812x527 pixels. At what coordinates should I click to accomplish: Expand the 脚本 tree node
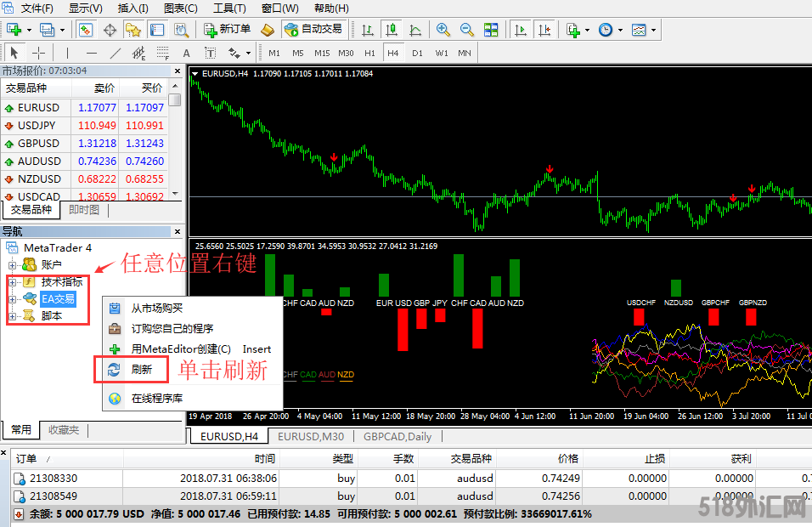click(12, 316)
